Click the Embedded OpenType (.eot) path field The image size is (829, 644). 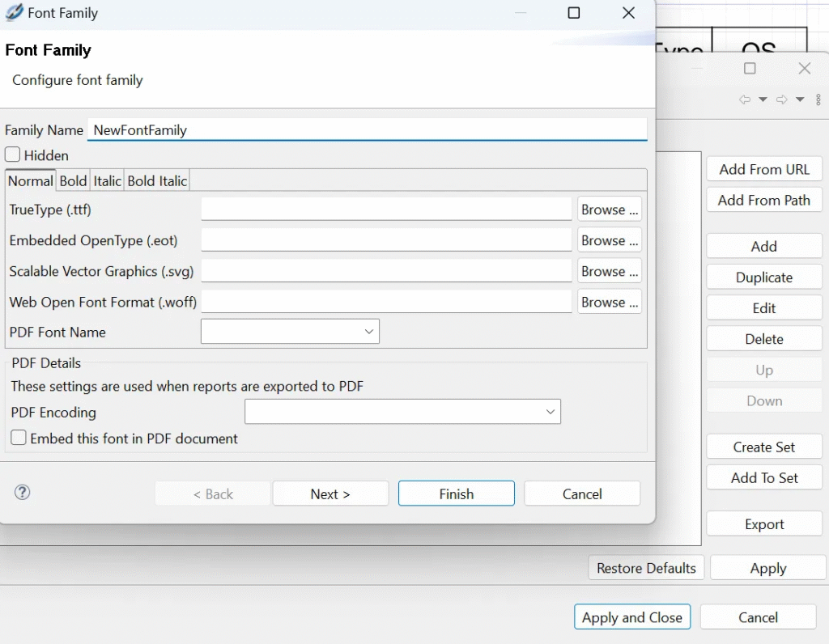[386, 239]
